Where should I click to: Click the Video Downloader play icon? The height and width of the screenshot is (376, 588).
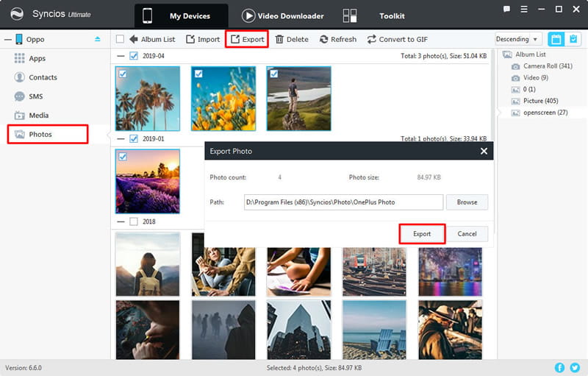248,15
